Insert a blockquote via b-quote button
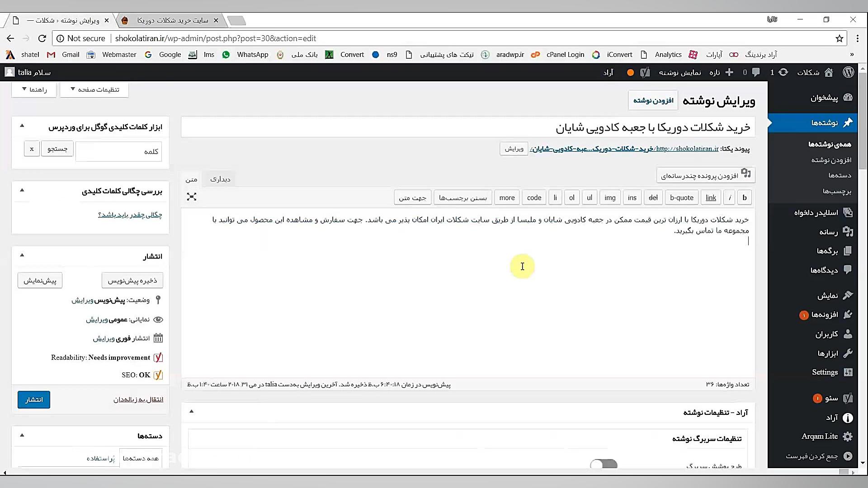The height and width of the screenshot is (488, 868). [681, 197]
